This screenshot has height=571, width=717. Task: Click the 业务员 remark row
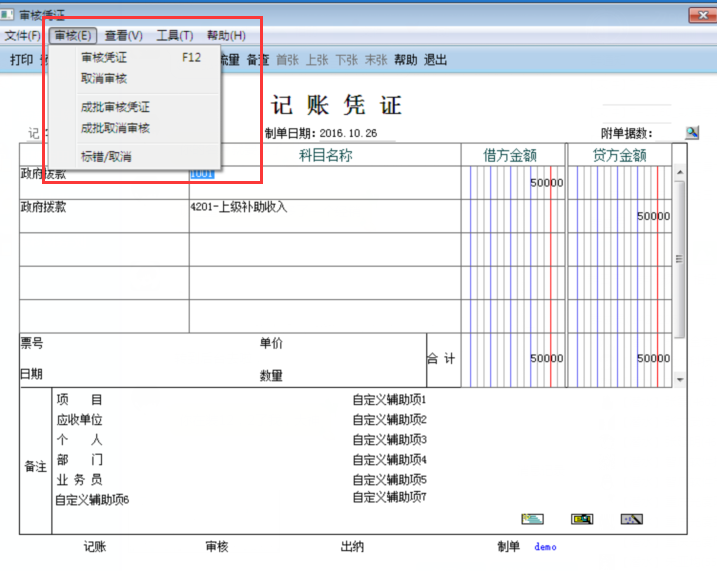pos(80,480)
